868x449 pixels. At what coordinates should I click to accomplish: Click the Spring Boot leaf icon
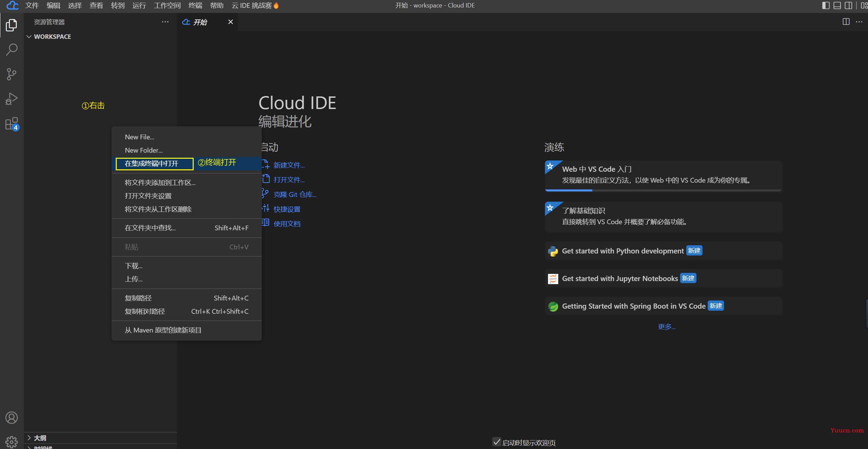click(553, 306)
